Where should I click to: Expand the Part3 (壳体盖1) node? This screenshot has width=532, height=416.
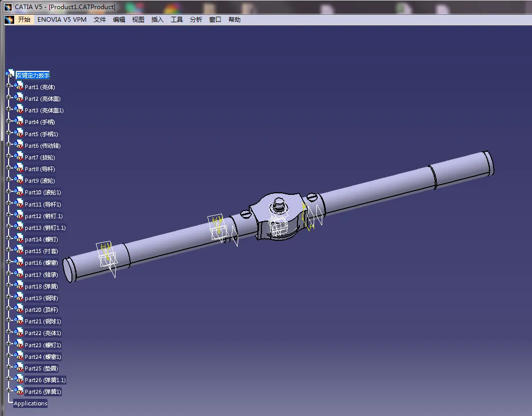[x=9, y=109]
